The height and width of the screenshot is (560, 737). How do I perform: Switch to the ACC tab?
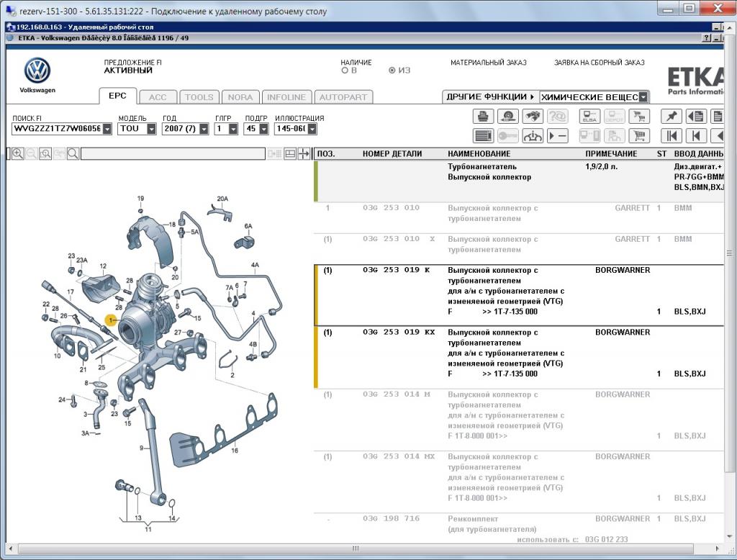pos(158,97)
